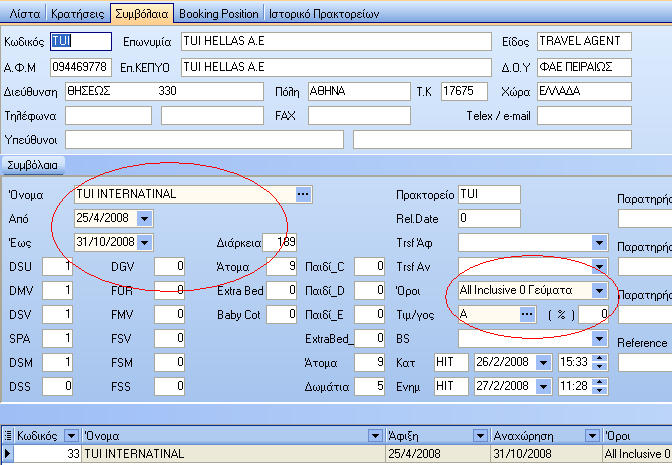The image size is (672, 465).
Task: Click the Extra Bed quantity field
Action: click(x=282, y=291)
